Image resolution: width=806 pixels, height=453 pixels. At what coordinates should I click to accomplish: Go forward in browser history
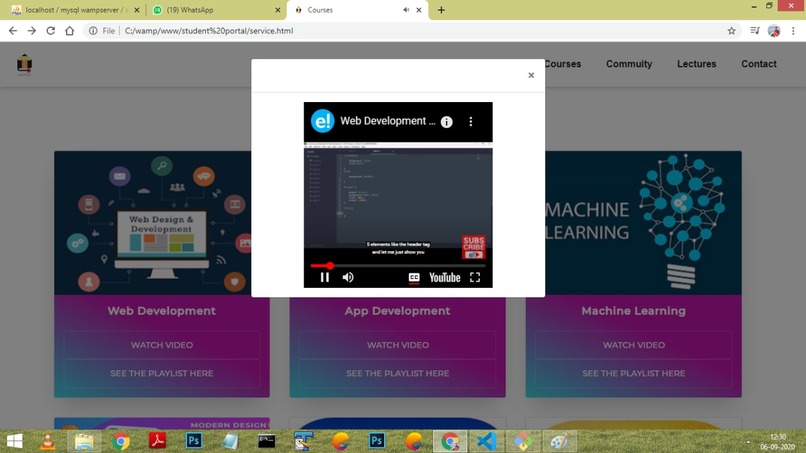[32, 31]
